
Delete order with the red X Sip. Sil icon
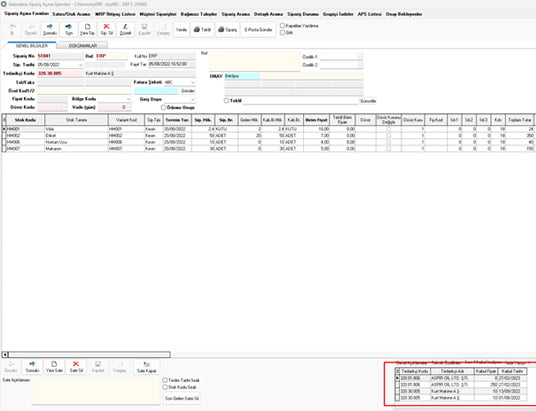point(106,30)
